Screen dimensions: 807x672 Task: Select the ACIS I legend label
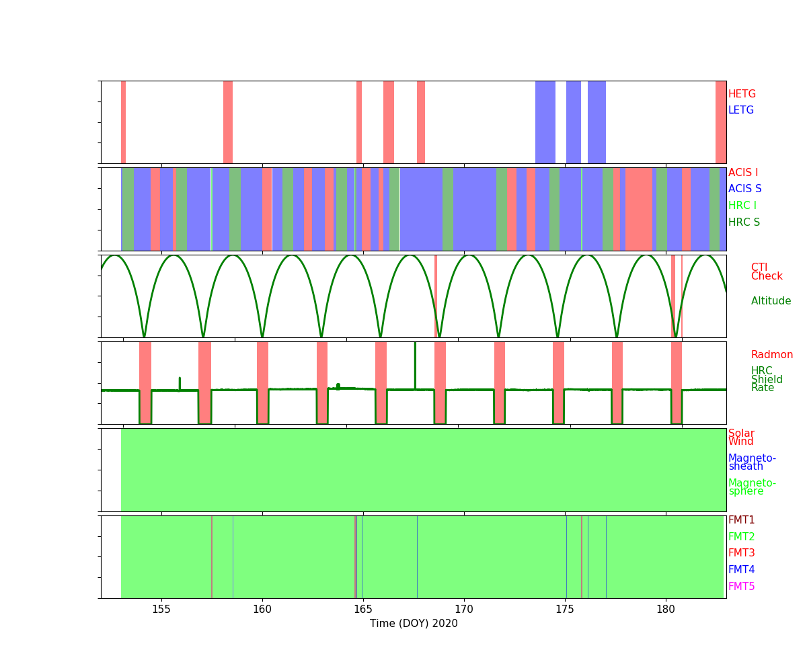[742, 173]
